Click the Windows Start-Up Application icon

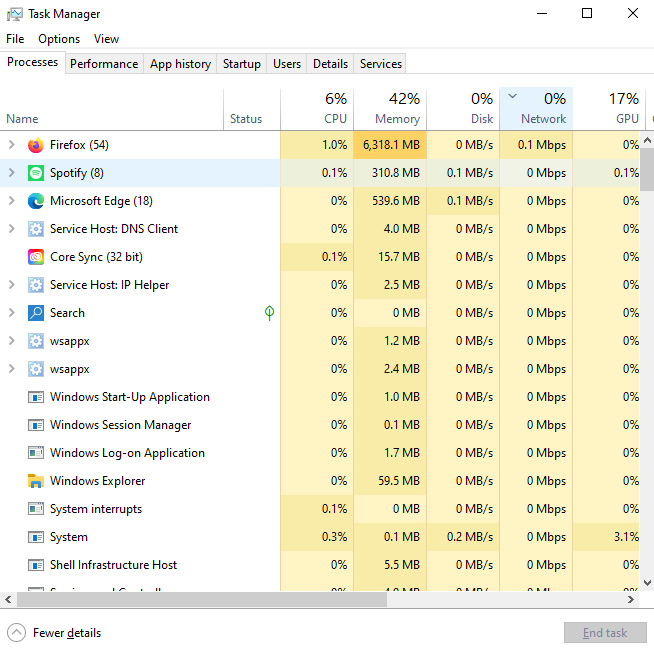point(36,397)
